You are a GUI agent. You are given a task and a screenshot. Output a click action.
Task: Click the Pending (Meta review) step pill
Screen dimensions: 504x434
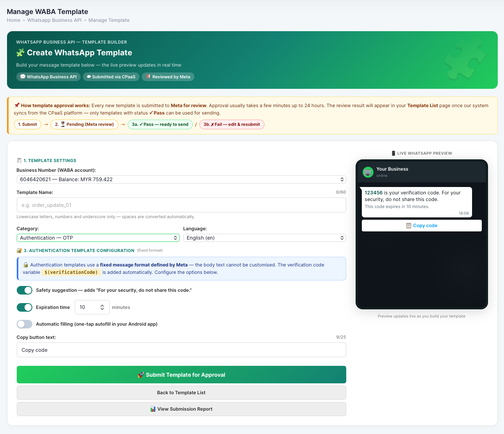click(85, 125)
